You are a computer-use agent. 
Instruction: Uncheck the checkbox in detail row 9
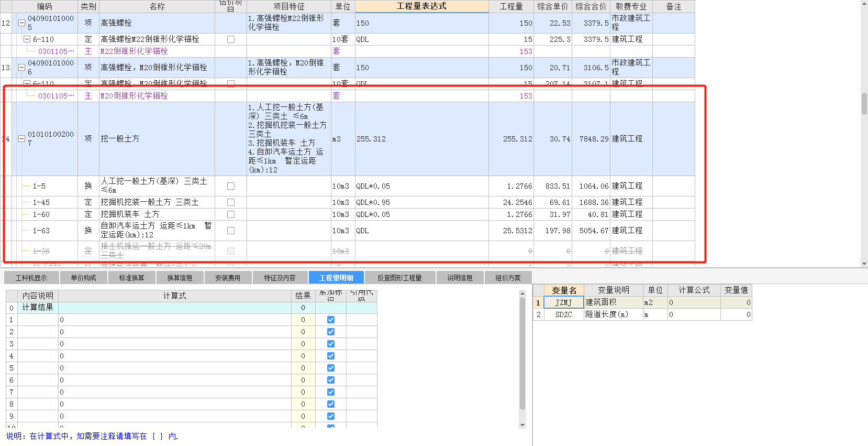point(331,416)
